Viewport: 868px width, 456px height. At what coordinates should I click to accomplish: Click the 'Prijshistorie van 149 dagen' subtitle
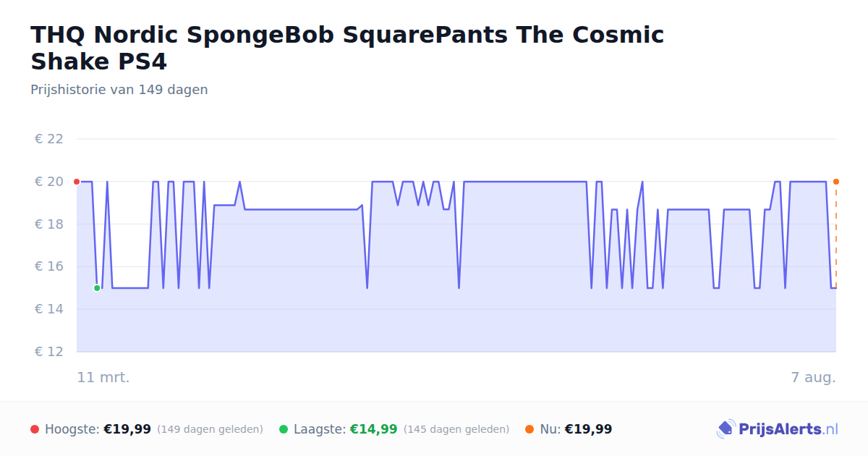[x=119, y=90]
